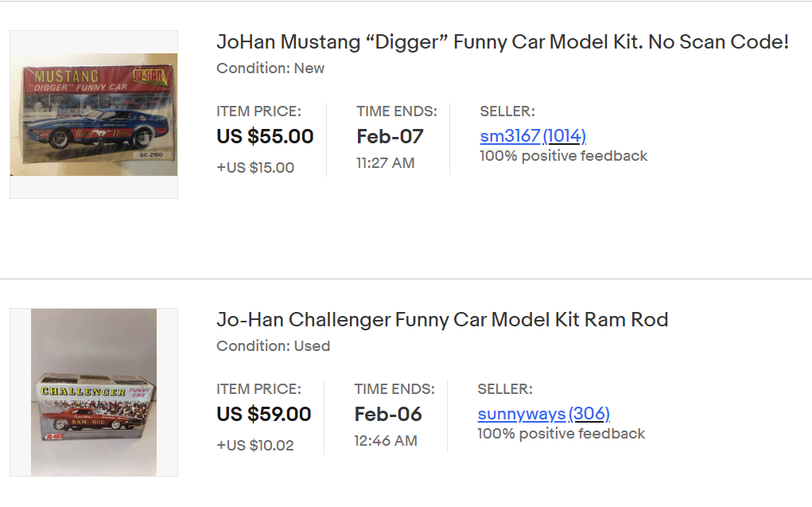
Task: Open Jo-Han Challenger Funny Car Ram Rod title
Action: 442,320
